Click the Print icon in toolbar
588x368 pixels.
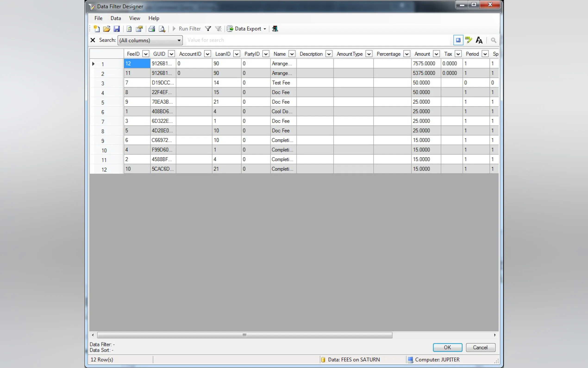152,29
